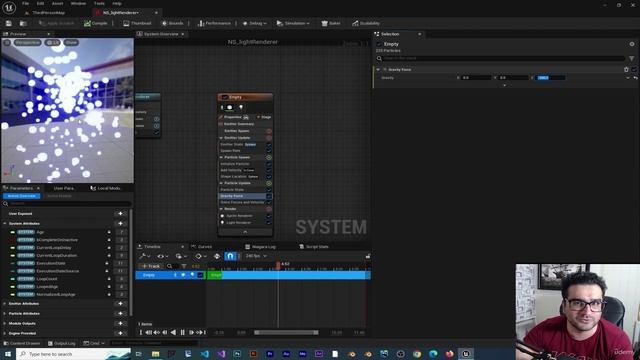The height and width of the screenshot is (360, 640).
Task: Toggle the Light Renderer checkbox
Action: point(269,222)
